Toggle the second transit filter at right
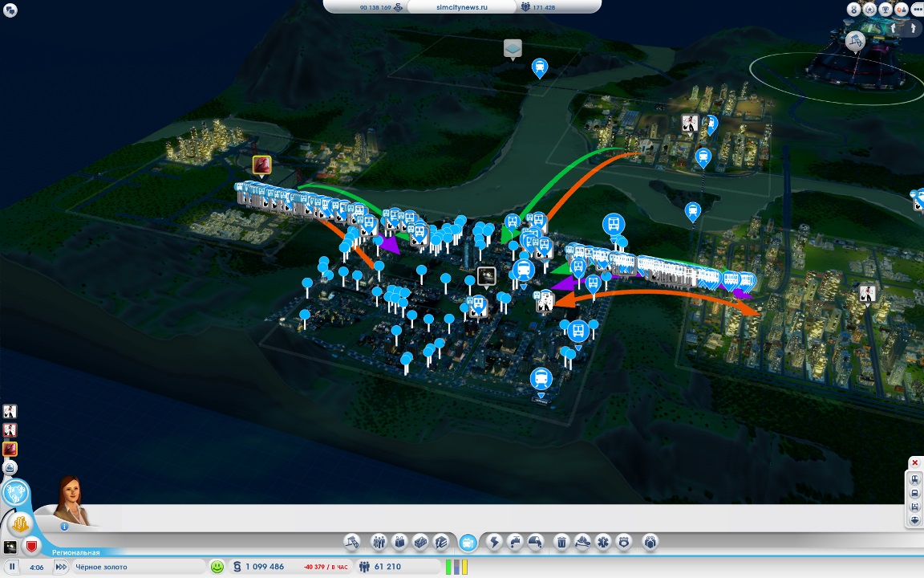924x578 pixels. (914, 493)
